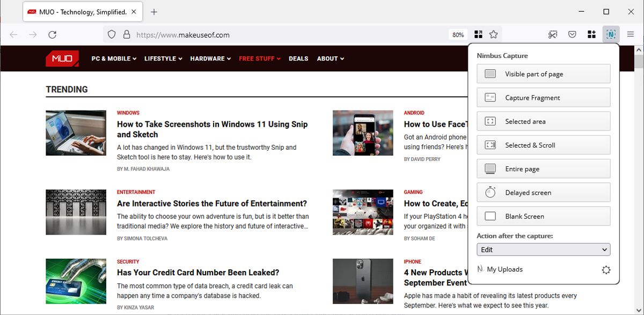Click the grid icon beside the bookmark star

(x=478, y=34)
